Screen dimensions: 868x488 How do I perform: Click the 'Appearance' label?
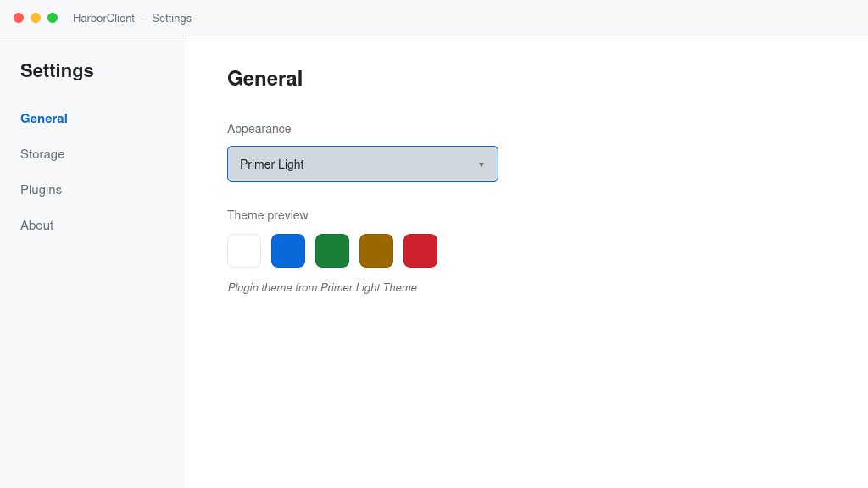pos(259,129)
